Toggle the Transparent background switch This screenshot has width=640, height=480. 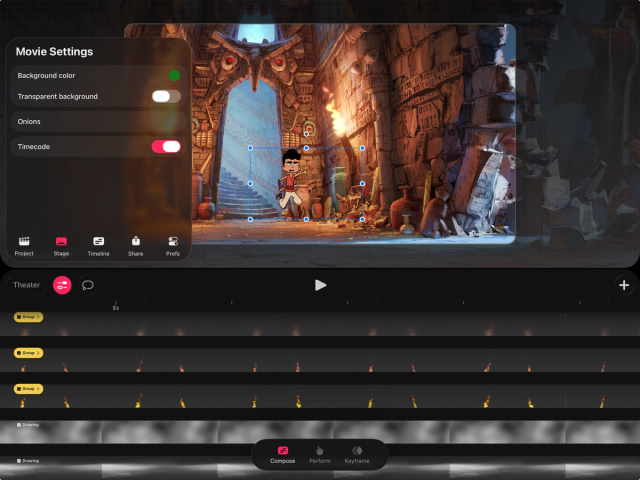point(167,96)
